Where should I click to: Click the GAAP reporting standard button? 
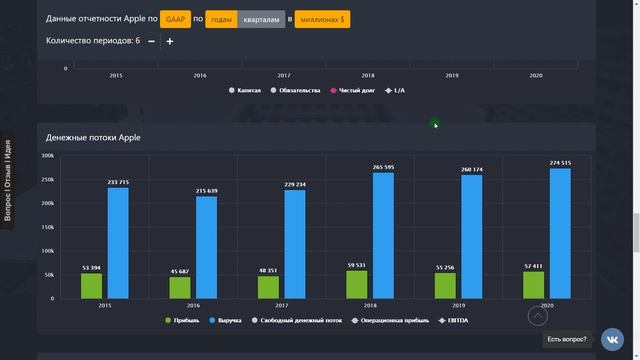coord(175,19)
